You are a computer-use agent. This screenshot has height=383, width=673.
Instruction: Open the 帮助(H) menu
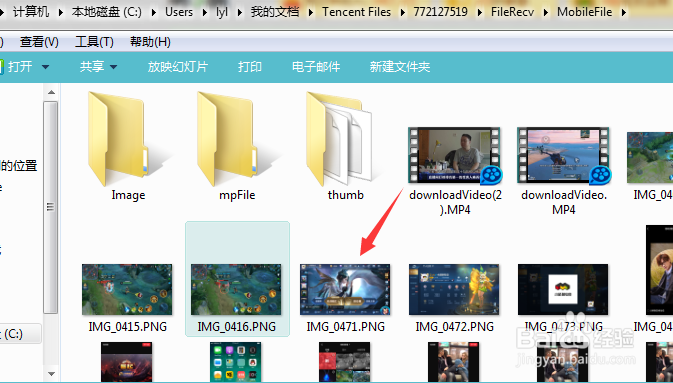[x=150, y=42]
